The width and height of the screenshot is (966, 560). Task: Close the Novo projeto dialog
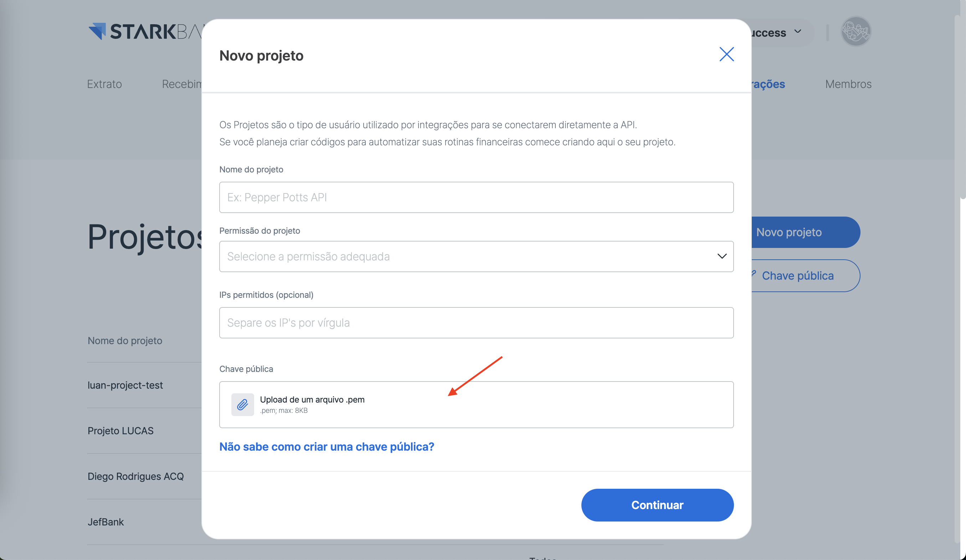[x=726, y=55]
